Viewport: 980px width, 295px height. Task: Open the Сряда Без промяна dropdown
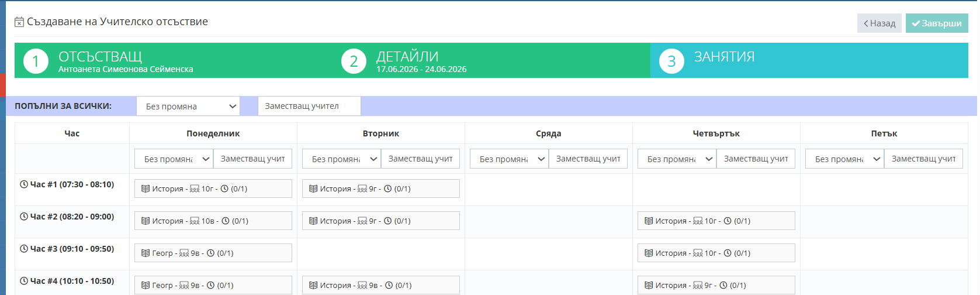click(x=510, y=159)
